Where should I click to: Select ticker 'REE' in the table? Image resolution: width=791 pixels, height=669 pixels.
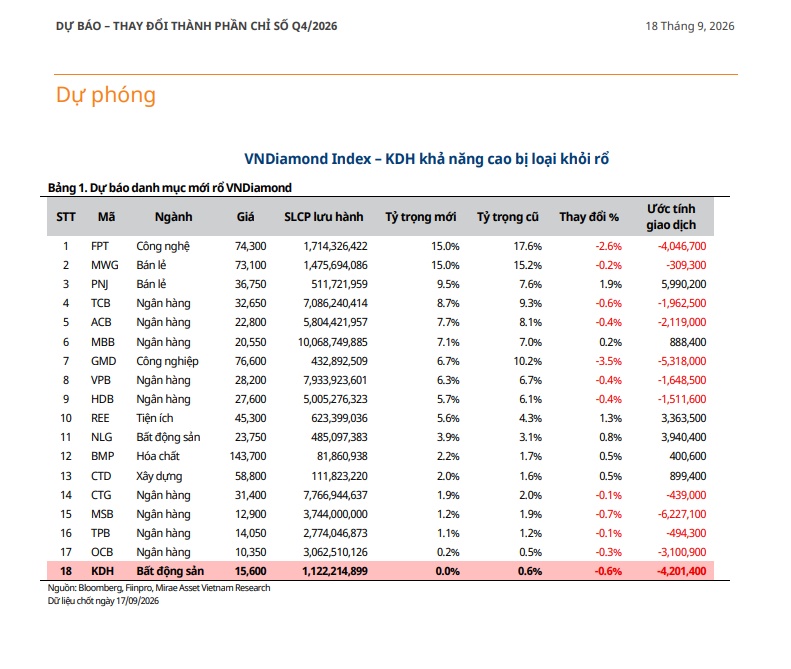100,418
